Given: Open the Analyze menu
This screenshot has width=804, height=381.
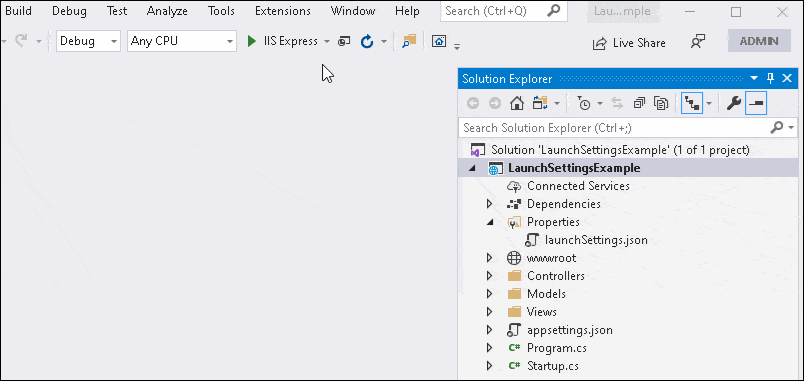Looking at the screenshot, I should click(167, 11).
